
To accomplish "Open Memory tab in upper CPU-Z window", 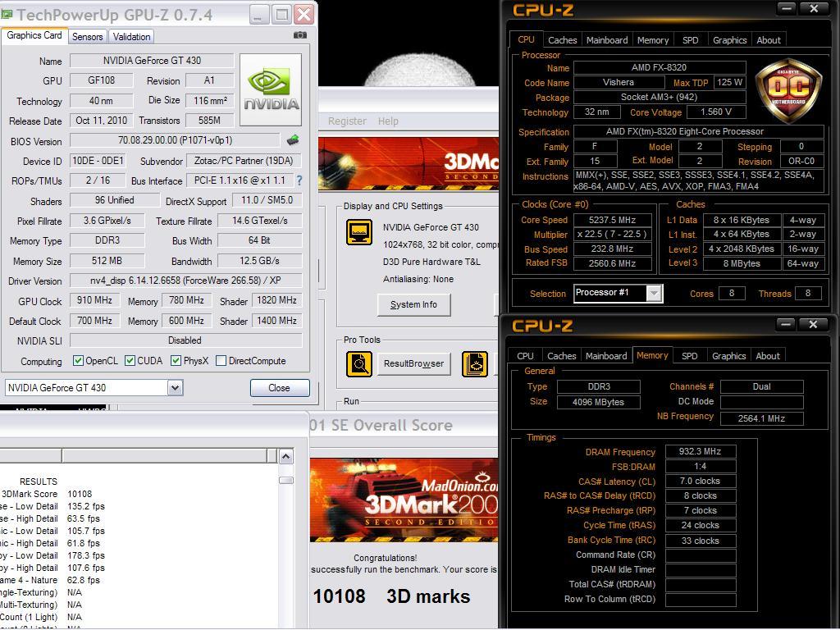I will click(x=653, y=40).
